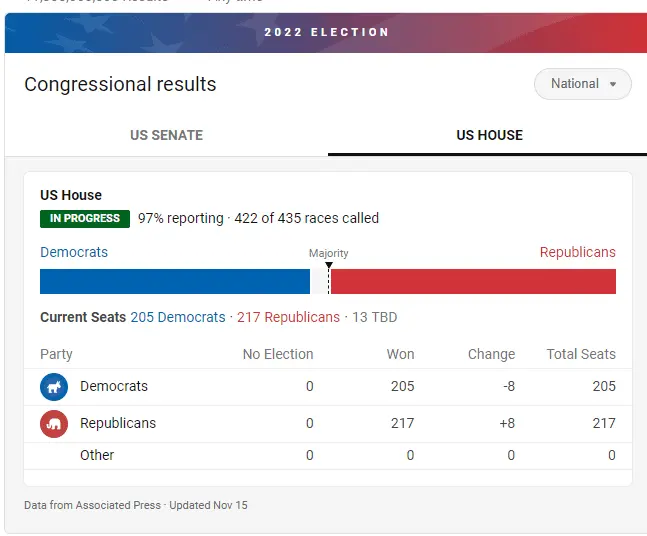Click the blue Democrats seat bar

175,281
